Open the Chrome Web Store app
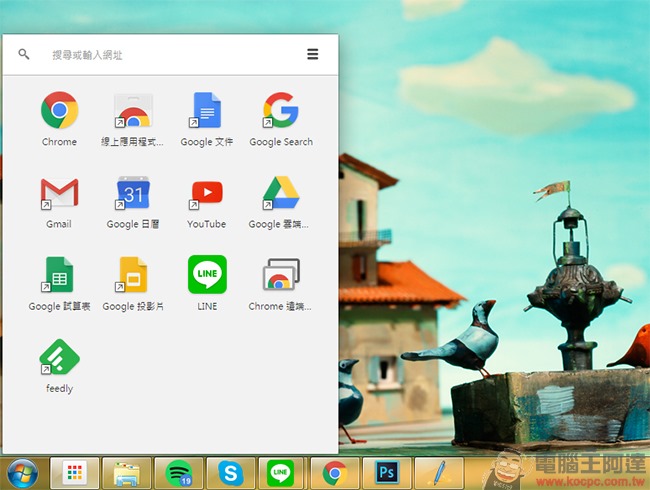Screen dimensions: 650x490 point(133,110)
